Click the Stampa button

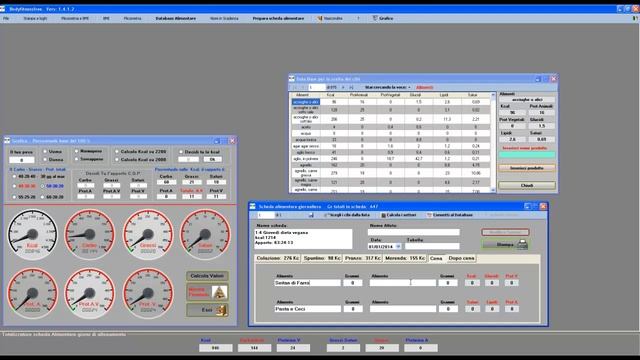505,244
